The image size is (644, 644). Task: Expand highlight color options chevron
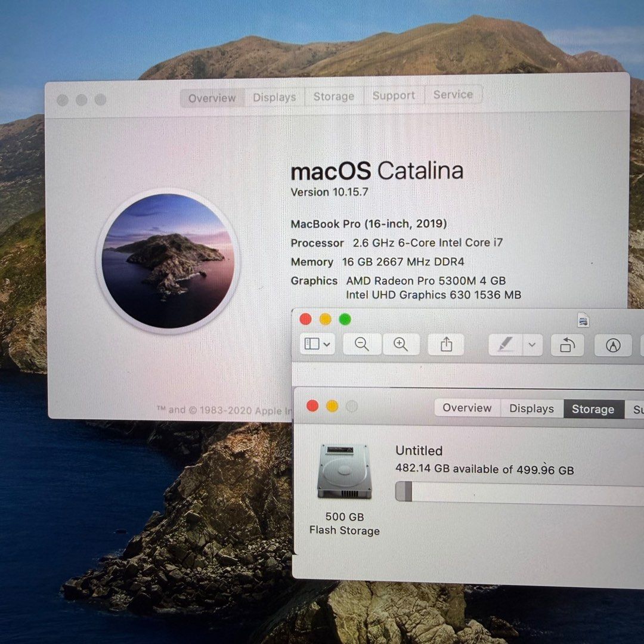coord(532,345)
